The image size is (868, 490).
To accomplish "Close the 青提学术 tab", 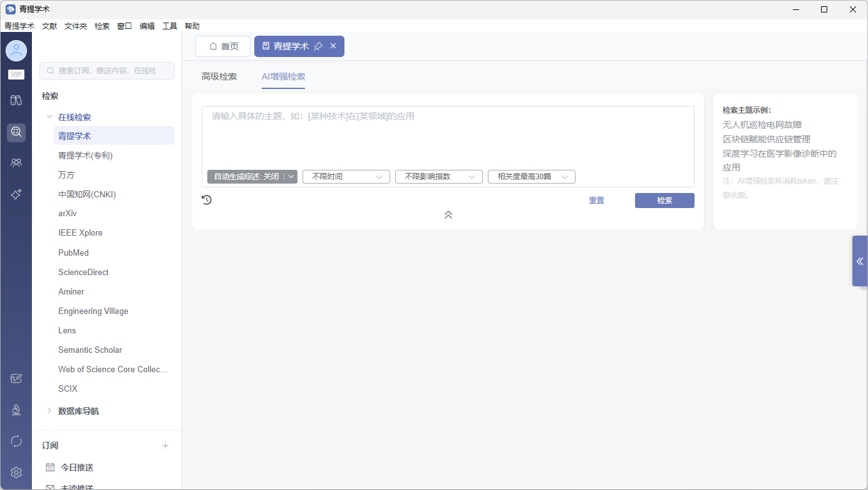I will 333,46.
